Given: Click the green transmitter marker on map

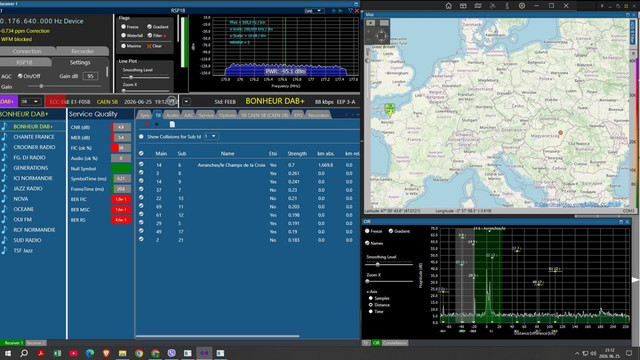Looking at the screenshot, I should tap(390, 110).
